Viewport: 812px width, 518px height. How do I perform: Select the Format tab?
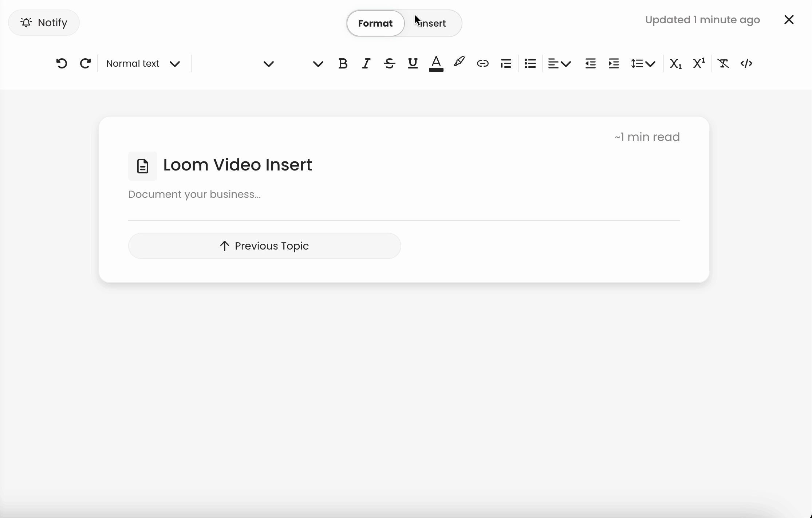(x=375, y=23)
